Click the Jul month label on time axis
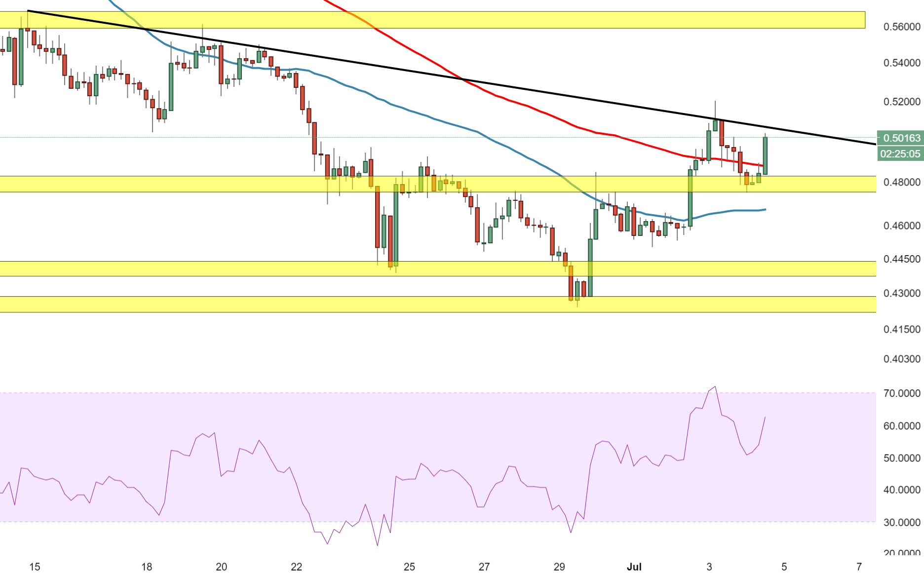Screen dimensions: 924x573 634,567
